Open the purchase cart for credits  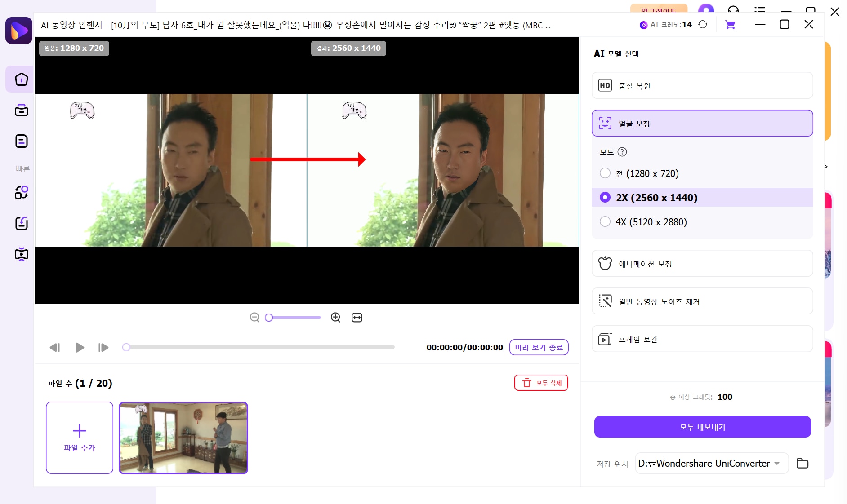coord(731,25)
